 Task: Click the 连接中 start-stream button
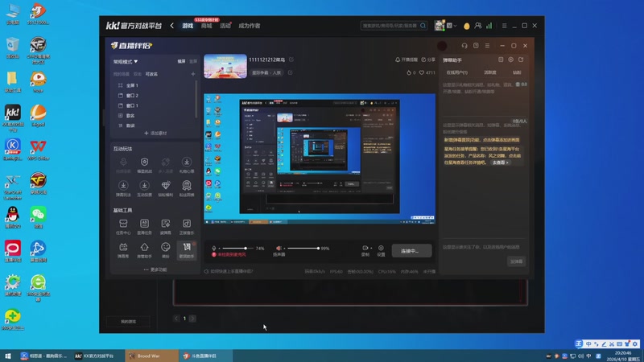(x=411, y=251)
